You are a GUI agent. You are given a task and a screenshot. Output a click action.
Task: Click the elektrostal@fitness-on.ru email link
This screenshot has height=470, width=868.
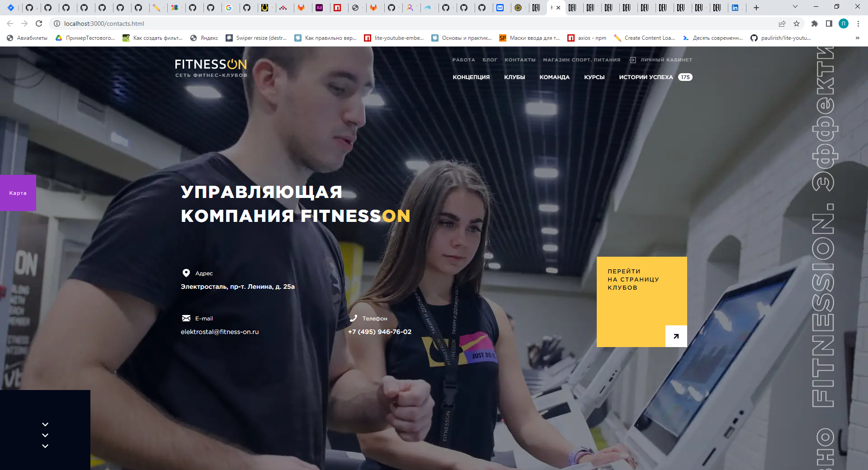pyautogui.click(x=220, y=331)
